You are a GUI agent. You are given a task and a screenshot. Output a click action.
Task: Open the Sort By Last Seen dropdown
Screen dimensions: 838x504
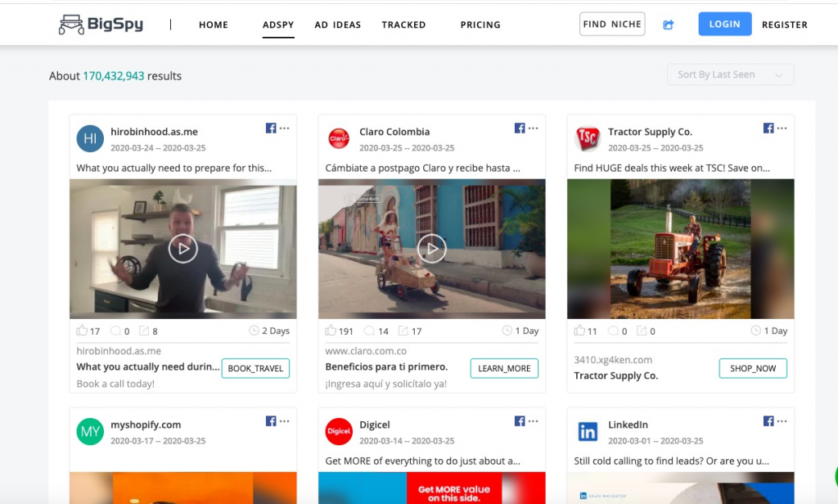tap(730, 74)
